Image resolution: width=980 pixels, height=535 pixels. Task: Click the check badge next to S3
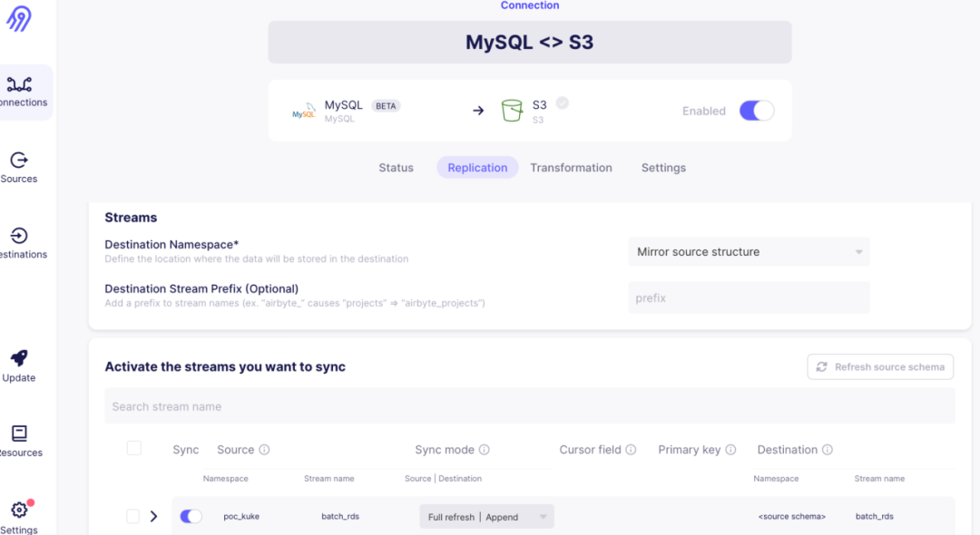pyautogui.click(x=563, y=103)
